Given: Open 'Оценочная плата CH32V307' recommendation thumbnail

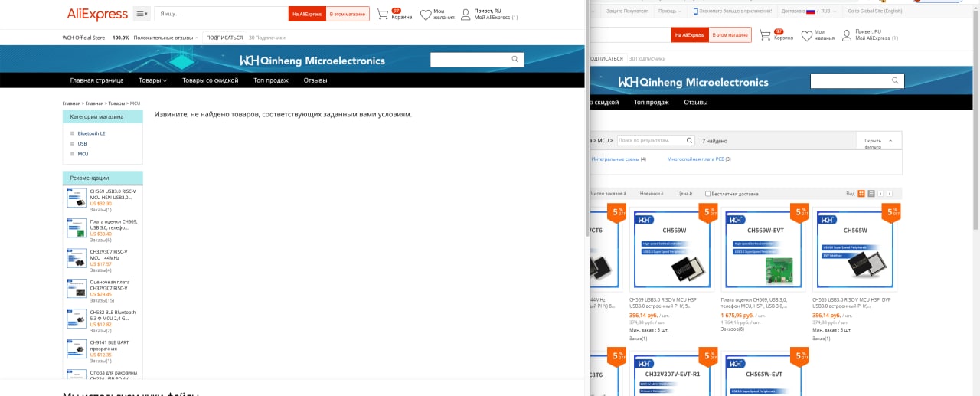Looking at the screenshot, I should tap(77, 288).
